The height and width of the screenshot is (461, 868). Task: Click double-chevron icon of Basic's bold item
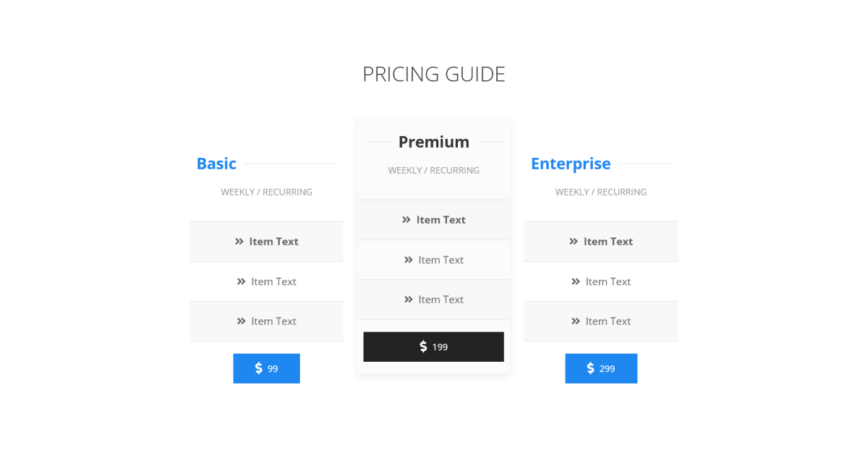coord(239,242)
